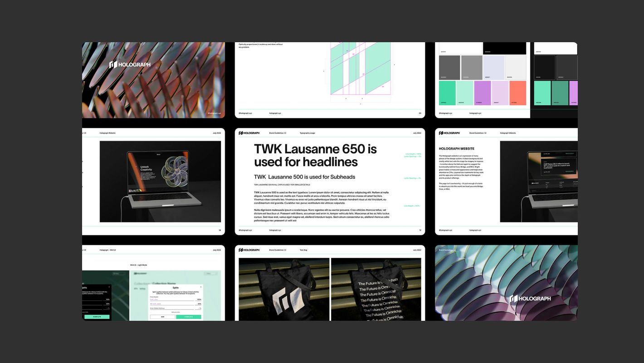
Task: Close the Splits dialog with its X button
Action: tap(200, 287)
